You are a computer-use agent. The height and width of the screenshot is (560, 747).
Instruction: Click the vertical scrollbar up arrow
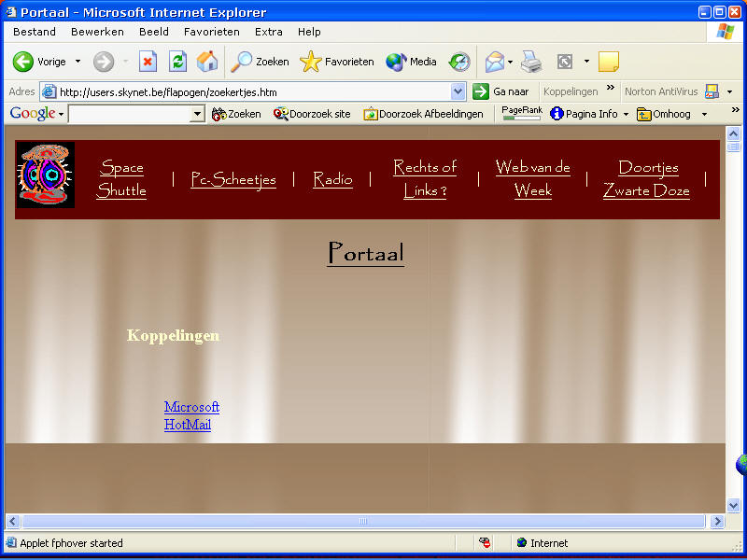[733, 133]
